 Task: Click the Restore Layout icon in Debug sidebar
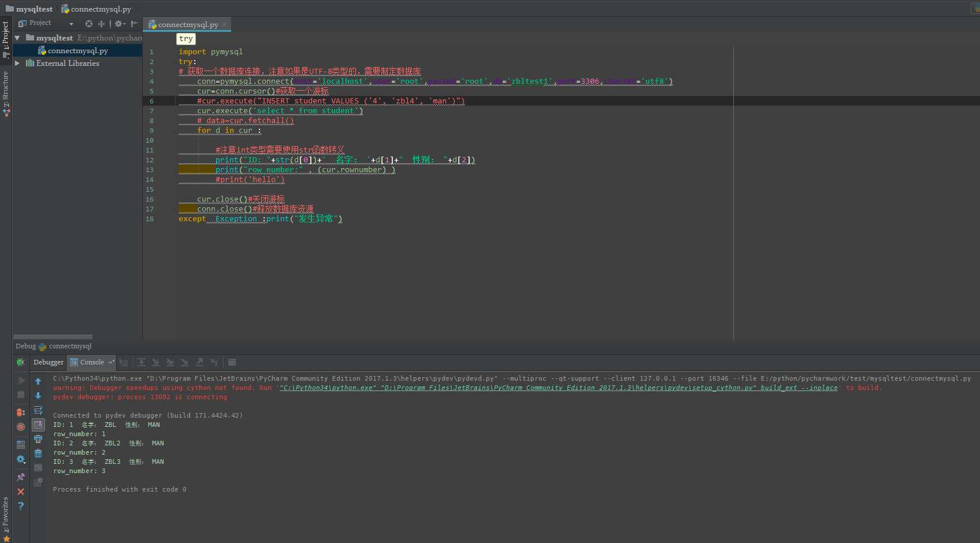(21, 445)
